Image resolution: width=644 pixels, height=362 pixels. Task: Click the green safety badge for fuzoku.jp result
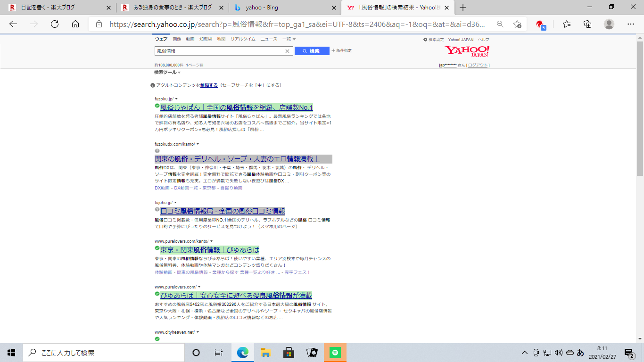coord(157,106)
